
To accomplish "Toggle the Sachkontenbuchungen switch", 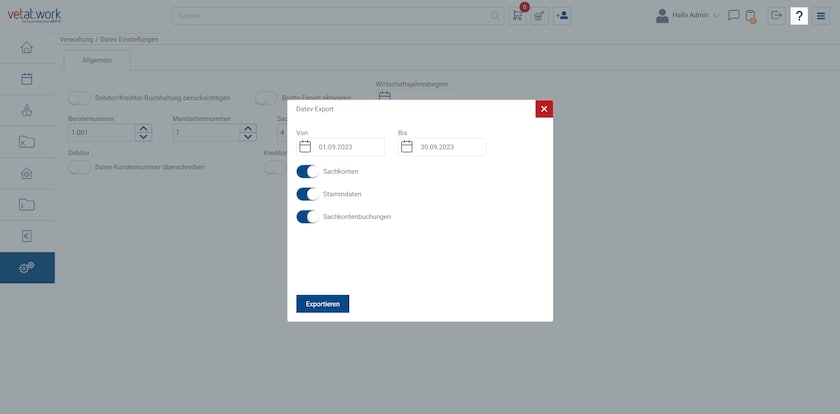I will 308,217.
